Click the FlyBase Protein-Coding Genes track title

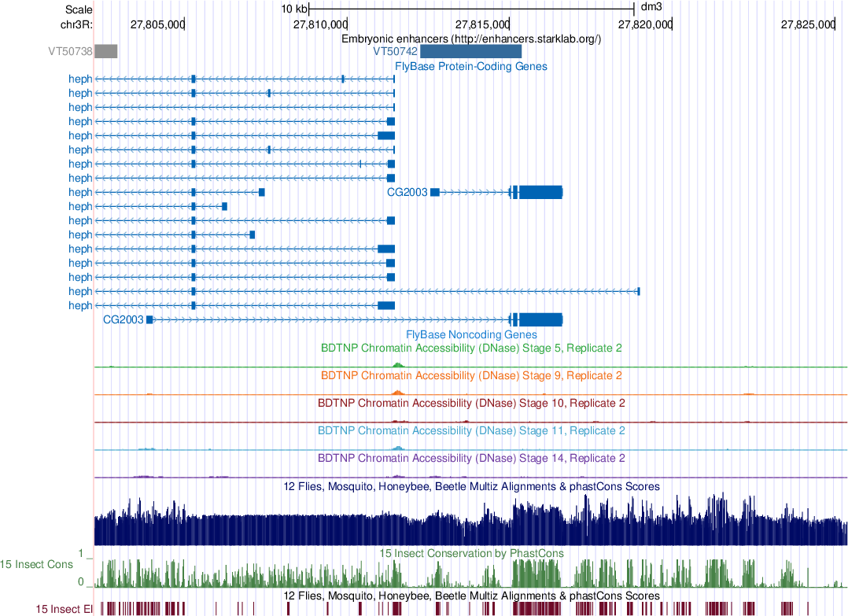(470, 67)
